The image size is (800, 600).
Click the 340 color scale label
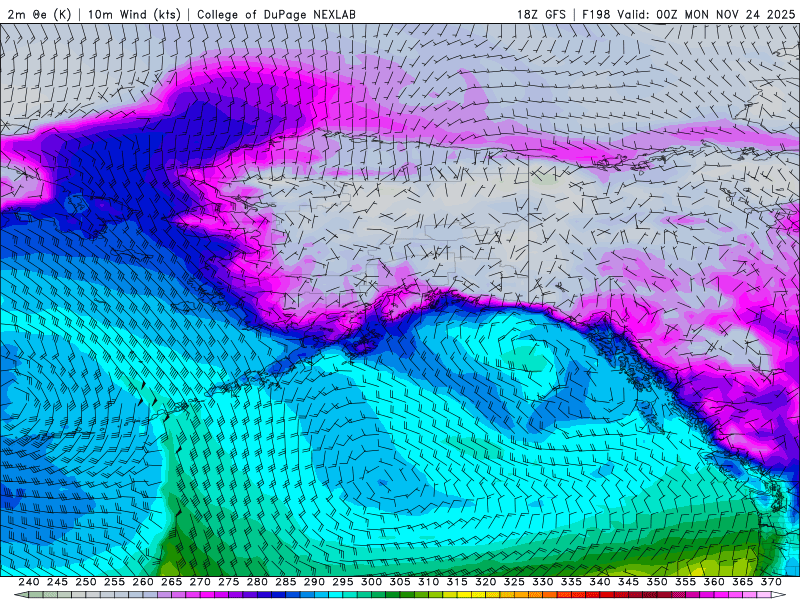point(600,582)
